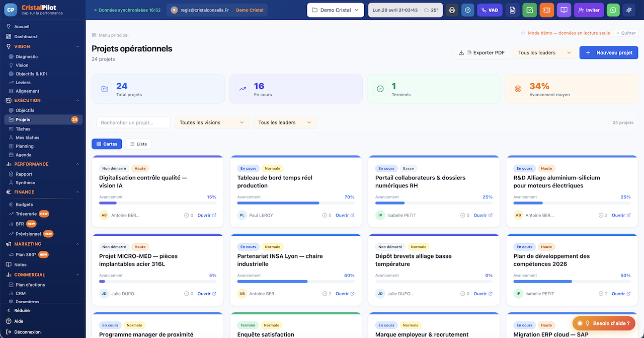Open the document icon in header

tap(512, 10)
